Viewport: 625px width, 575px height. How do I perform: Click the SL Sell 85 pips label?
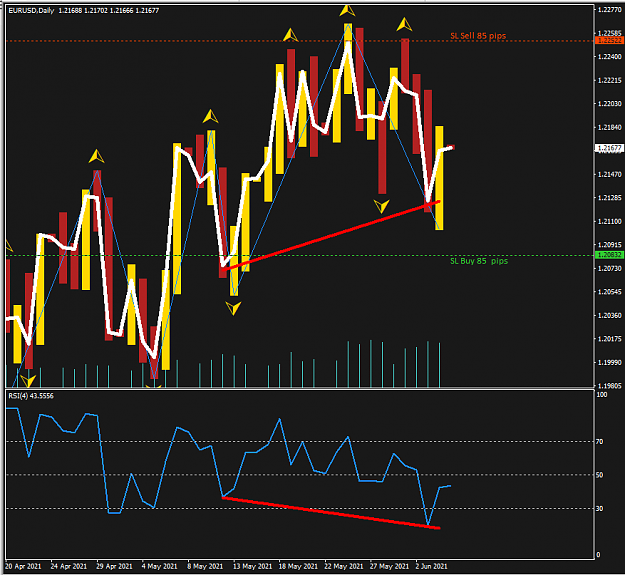coord(478,35)
